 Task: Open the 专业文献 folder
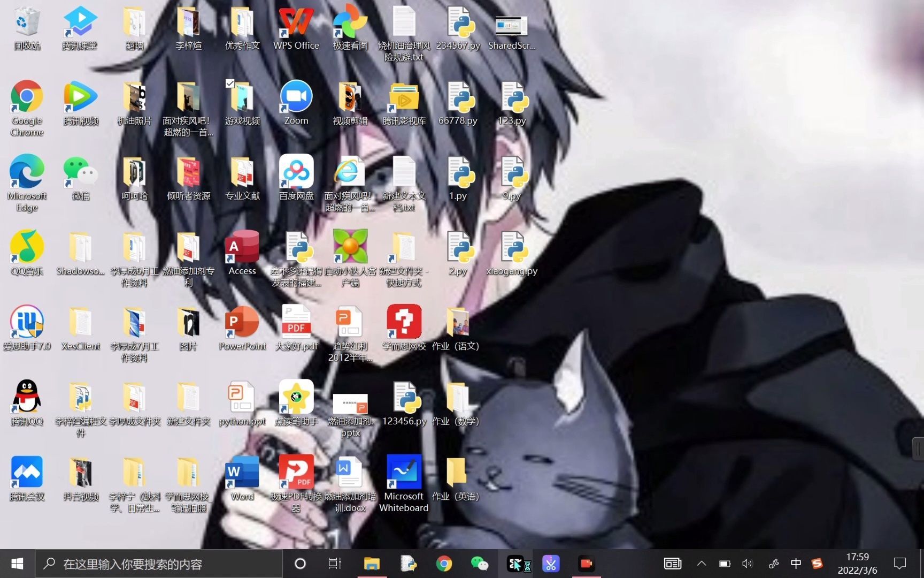[x=242, y=178]
